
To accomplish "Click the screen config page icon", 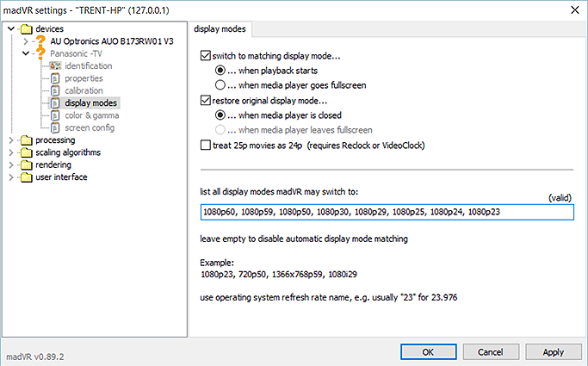I will [55, 127].
